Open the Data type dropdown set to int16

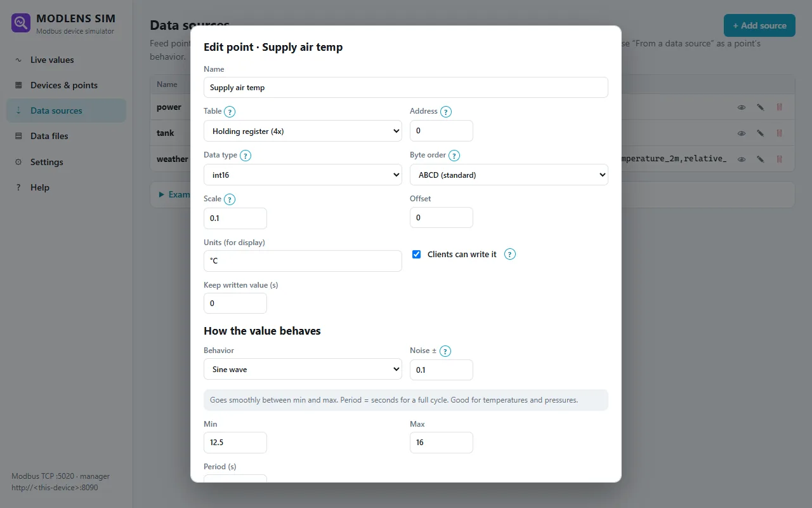(303, 175)
